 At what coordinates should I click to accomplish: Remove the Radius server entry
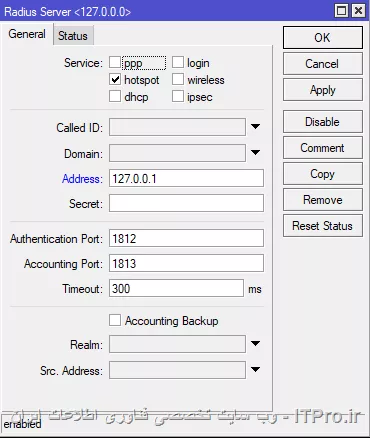click(x=323, y=200)
